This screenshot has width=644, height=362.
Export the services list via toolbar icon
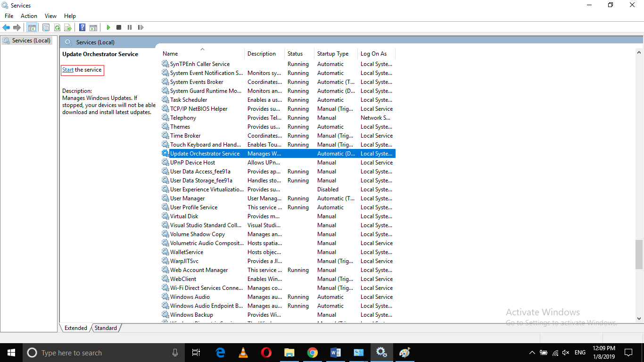pyautogui.click(x=67, y=27)
